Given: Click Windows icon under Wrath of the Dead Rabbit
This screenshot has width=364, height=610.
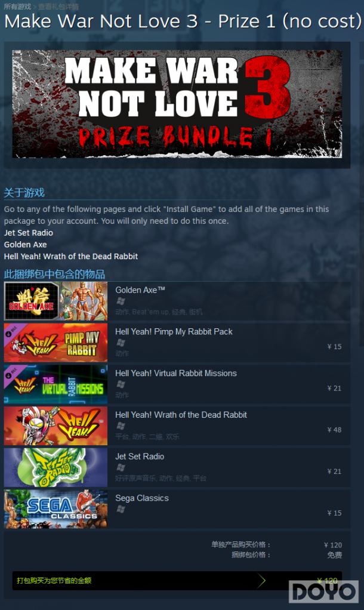Looking at the screenshot, I should click(121, 426).
